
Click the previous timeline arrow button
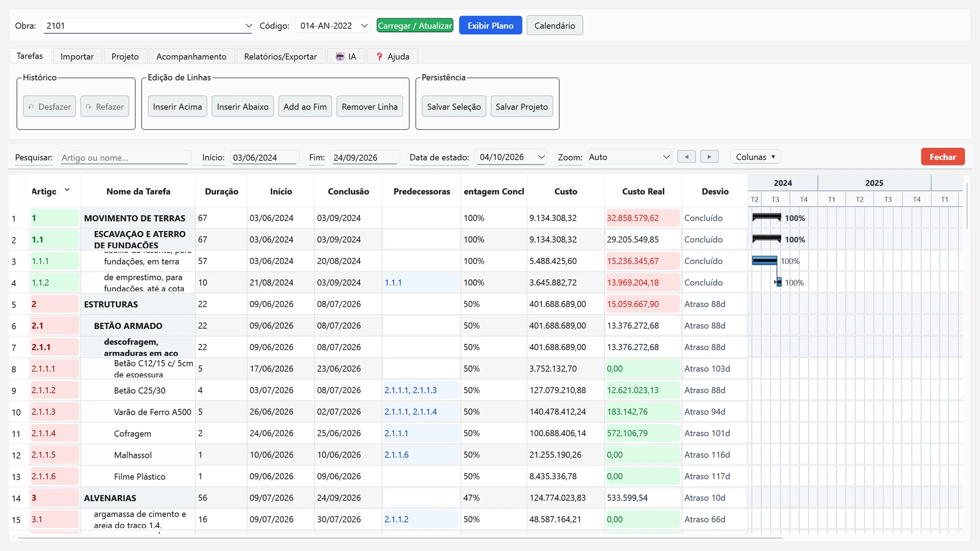pyautogui.click(x=686, y=157)
